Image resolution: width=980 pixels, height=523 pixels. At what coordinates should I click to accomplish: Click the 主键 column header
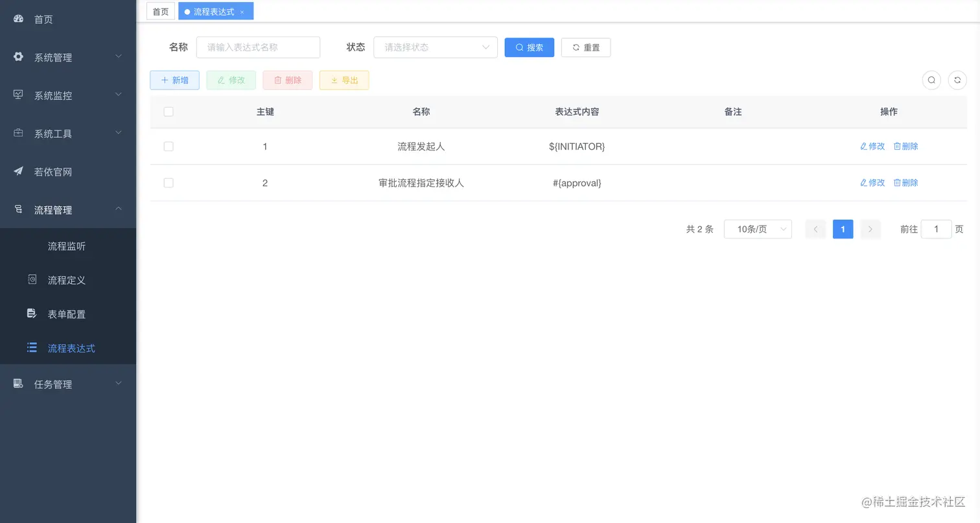(x=265, y=111)
